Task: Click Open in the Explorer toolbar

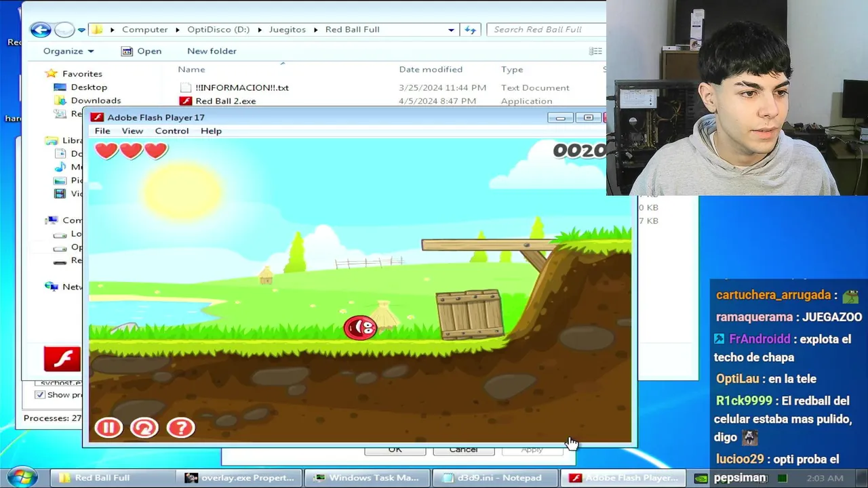Action: [141, 51]
